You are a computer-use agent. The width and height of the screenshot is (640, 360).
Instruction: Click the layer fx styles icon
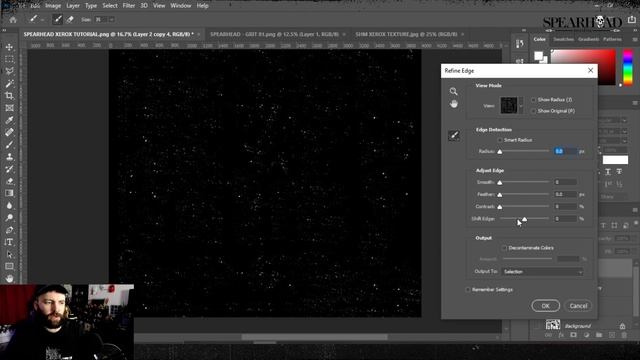561,335
